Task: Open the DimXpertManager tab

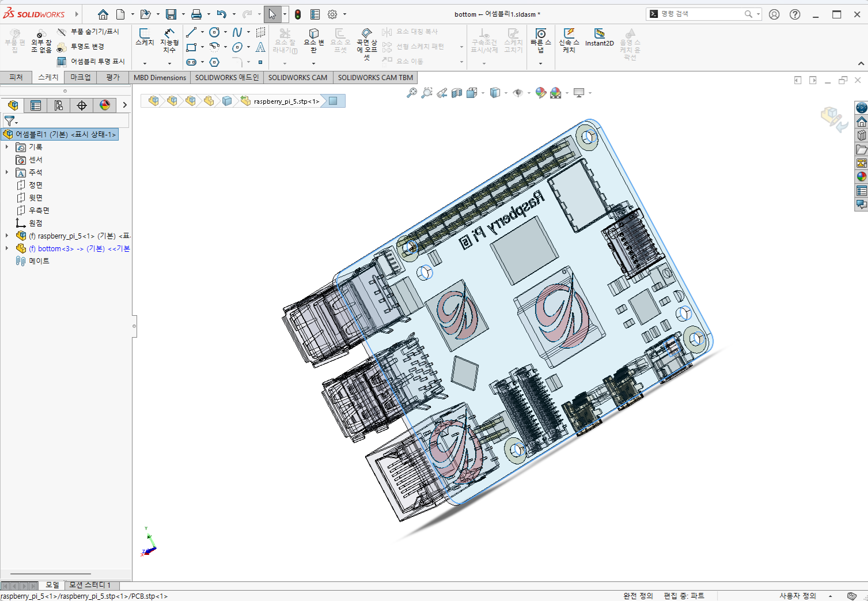Action: click(x=82, y=105)
